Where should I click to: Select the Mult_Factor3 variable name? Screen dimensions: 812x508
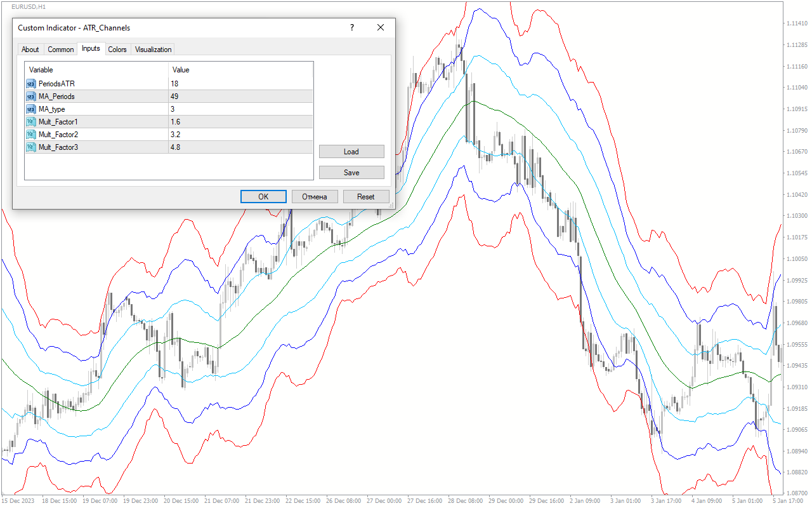(x=58, y=147)
